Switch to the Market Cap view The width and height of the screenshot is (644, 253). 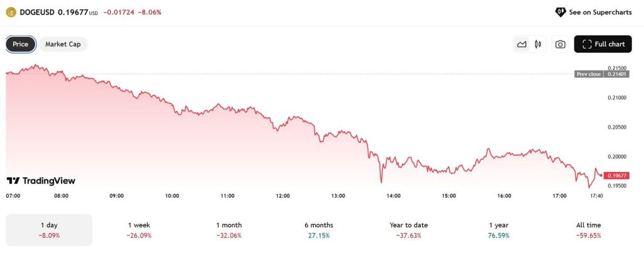tap(62, 44)
